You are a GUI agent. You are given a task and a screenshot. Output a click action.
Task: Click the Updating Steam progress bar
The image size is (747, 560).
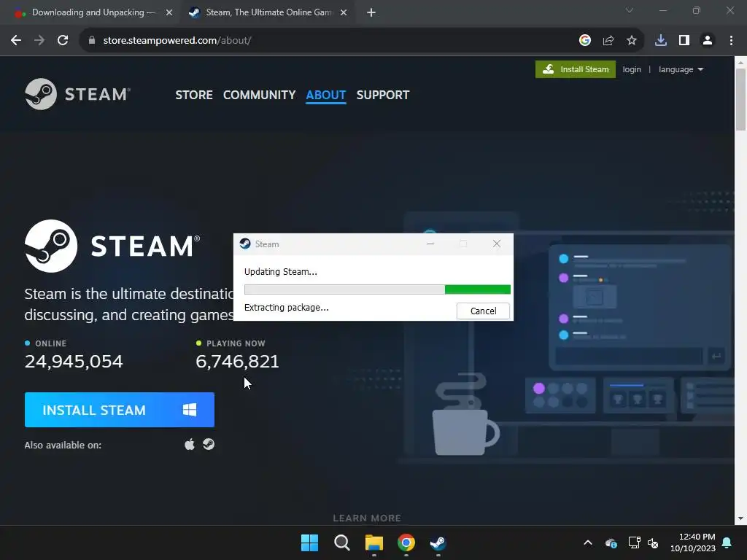[377, 289]
